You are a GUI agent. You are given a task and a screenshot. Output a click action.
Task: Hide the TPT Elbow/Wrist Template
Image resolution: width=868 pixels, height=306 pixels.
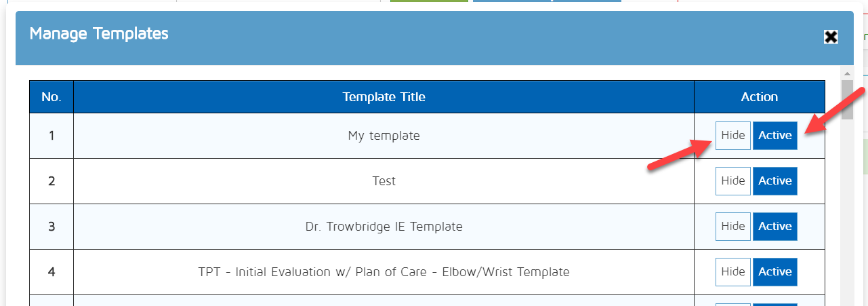(732, 272)
